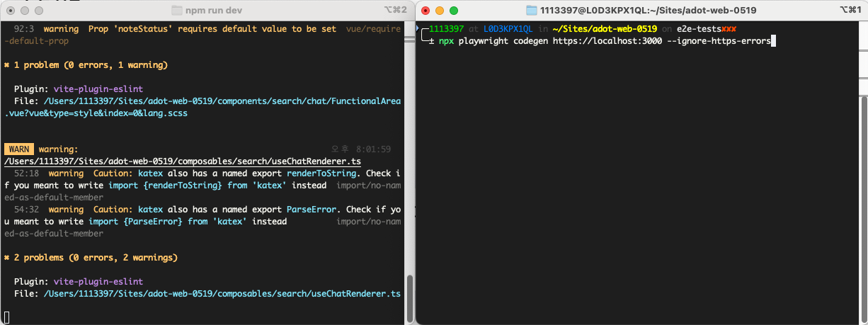
Task: Click folder icon beside 'npm run dev' title
Action: [x=177, y=11]
